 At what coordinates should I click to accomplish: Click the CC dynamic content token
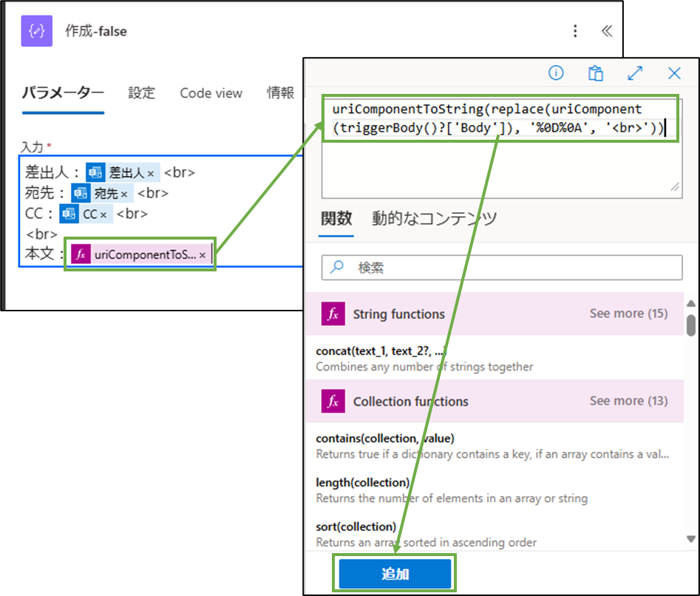pos(86,214)
